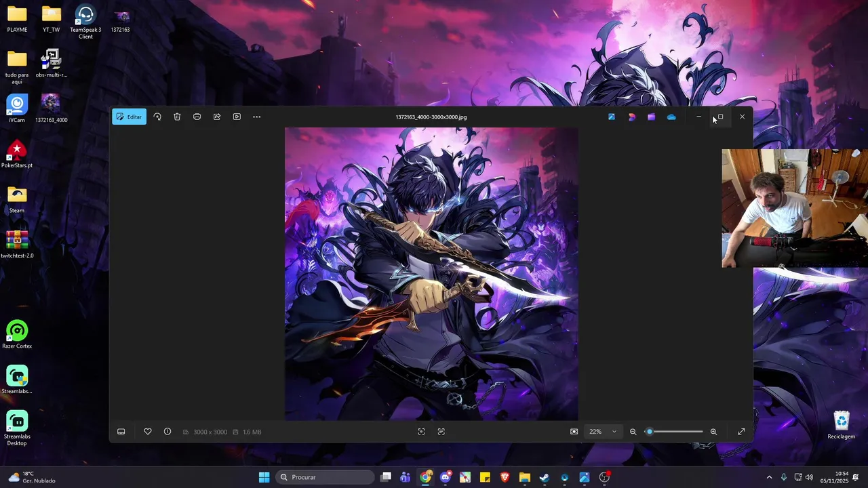Click the displayed anime artwork in Photos
Screen dimensions: 868x488
point(431,274)
